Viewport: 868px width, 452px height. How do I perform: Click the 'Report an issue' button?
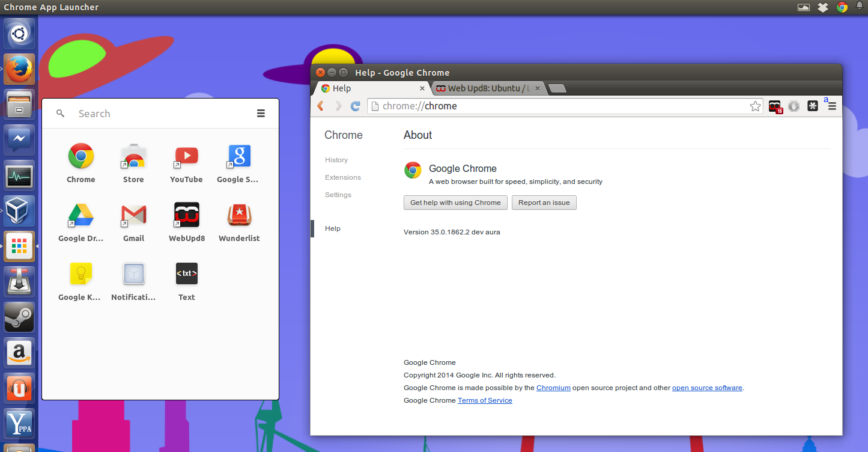point(544,203)
